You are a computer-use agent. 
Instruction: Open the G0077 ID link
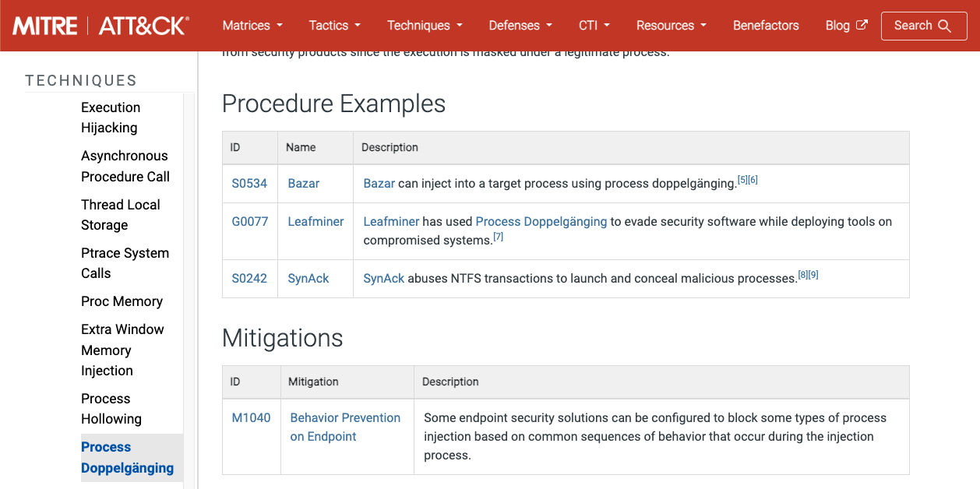(x=250, y=222)
